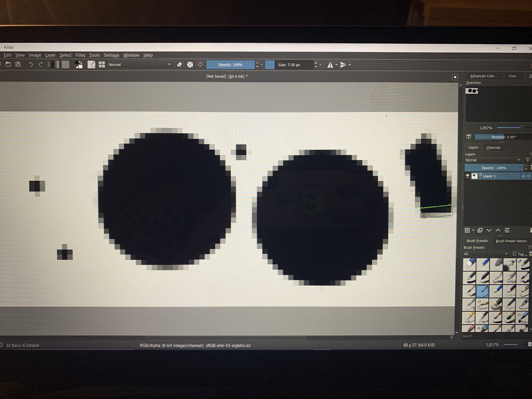Activate horizontal mirror tool

pyautogui.click(x=330, y=65)
